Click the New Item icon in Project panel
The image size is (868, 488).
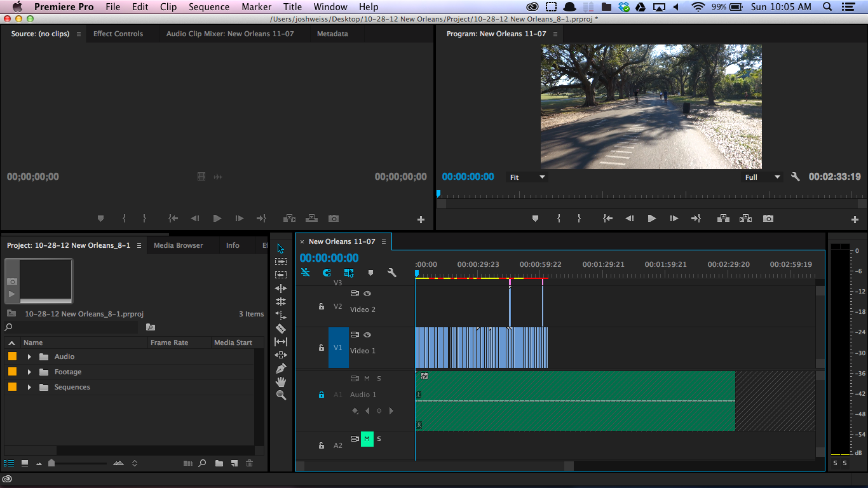(234, 463)
